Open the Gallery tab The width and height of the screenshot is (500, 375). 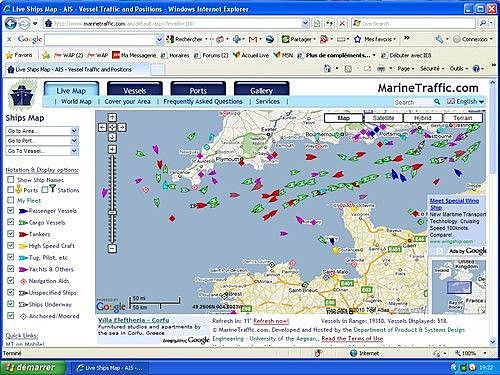(x=261, y=90)
